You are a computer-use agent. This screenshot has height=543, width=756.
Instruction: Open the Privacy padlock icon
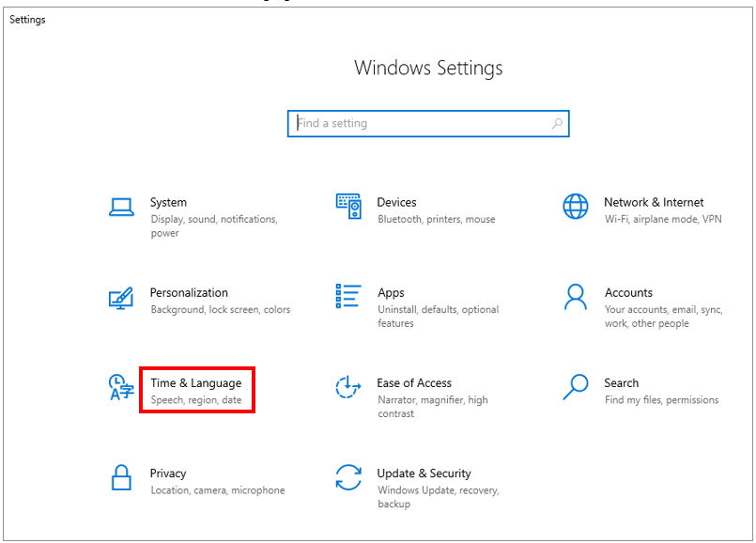click(120, 477)
